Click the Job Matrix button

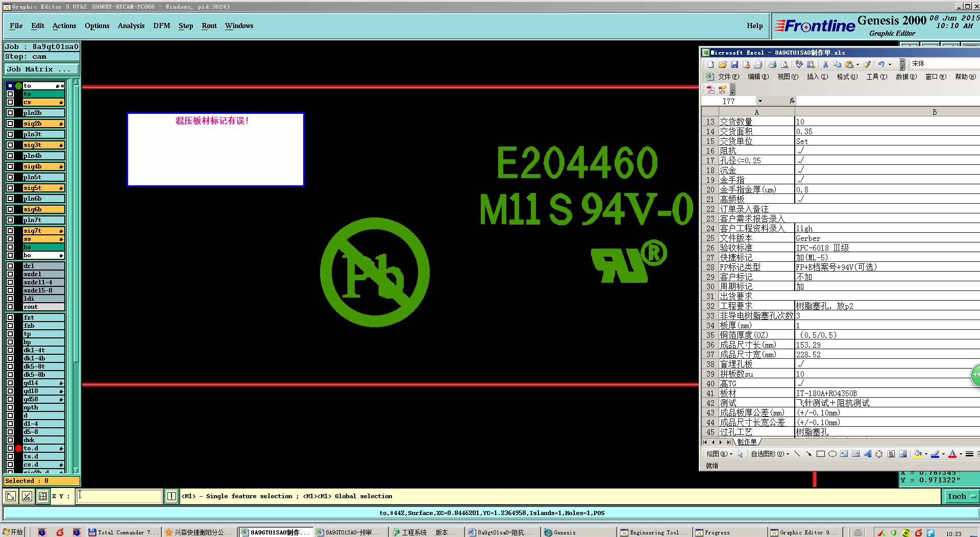(42, 69)
